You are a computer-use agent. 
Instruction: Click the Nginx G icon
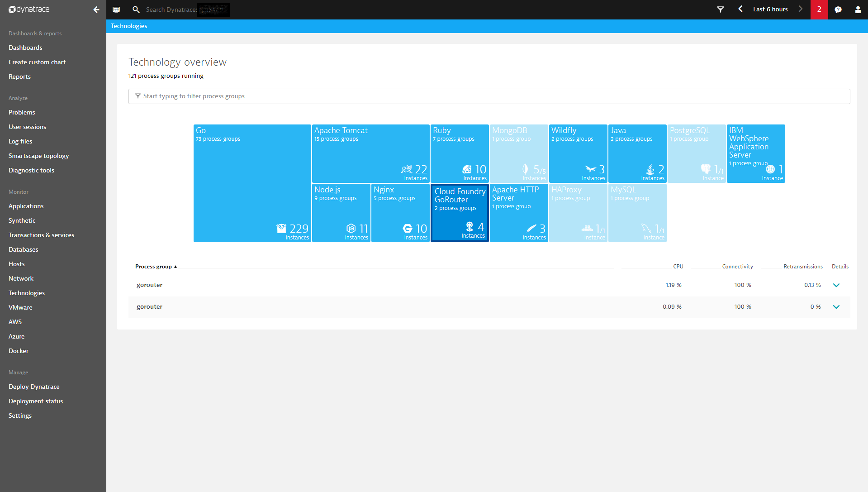click(x=408, y=229)
